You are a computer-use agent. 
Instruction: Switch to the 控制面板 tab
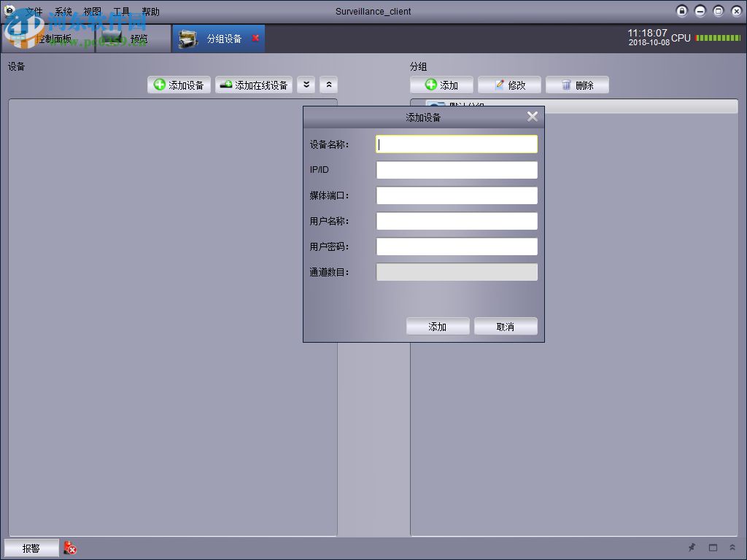click(48, 39)
